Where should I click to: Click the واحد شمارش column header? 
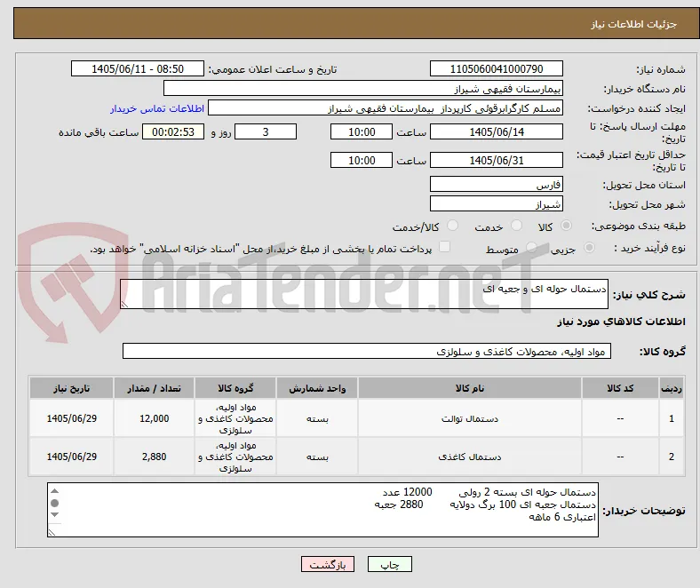[317, 388]
